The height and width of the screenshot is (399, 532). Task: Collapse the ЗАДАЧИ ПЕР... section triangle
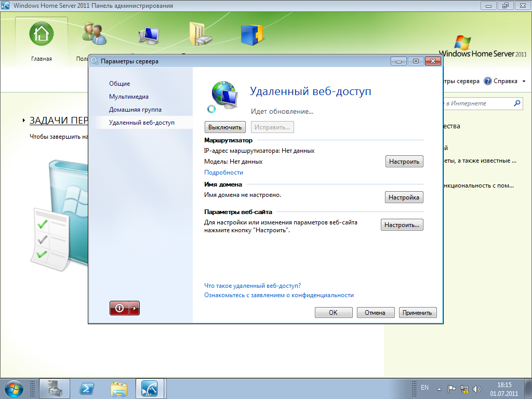(x=24, y=120)
